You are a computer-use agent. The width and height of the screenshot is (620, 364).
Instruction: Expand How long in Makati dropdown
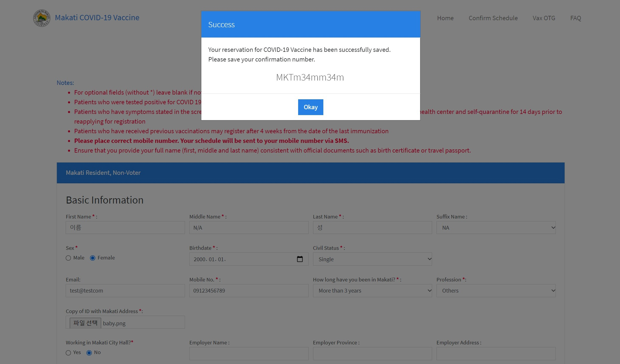coord(372,291)
